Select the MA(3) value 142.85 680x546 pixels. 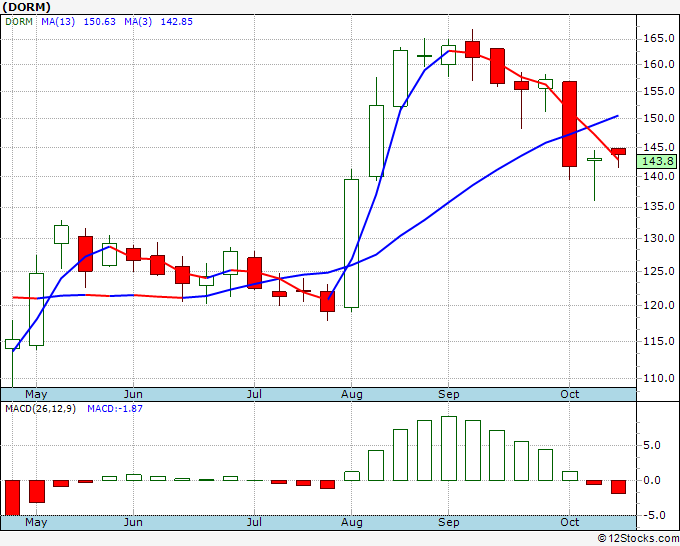pos(177,22)
